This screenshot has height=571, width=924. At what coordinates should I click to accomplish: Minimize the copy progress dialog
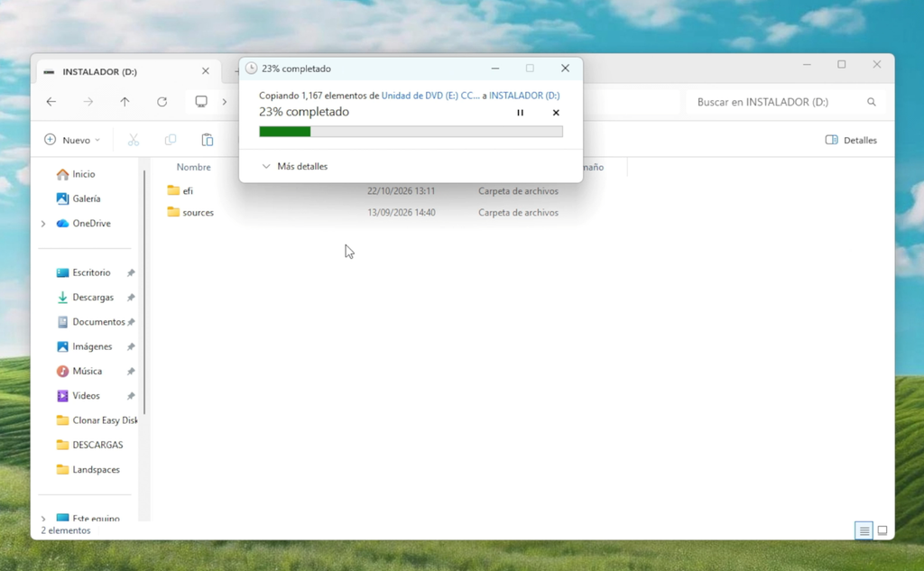coord(495,69)
